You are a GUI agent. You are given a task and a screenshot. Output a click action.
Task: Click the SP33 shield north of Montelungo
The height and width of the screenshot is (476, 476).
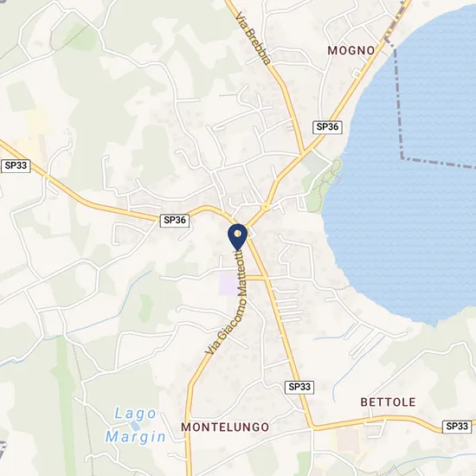299,387
